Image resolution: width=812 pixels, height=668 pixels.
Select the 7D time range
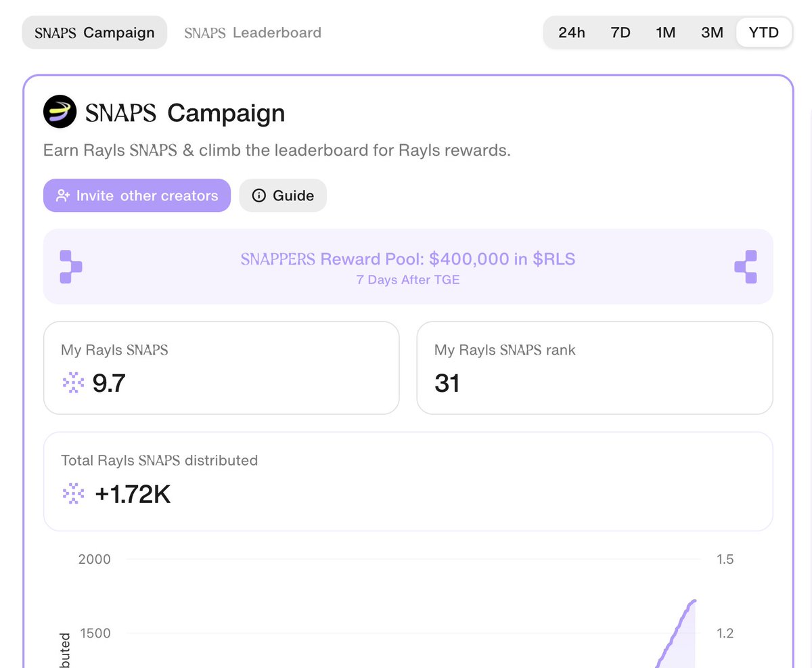621,32
